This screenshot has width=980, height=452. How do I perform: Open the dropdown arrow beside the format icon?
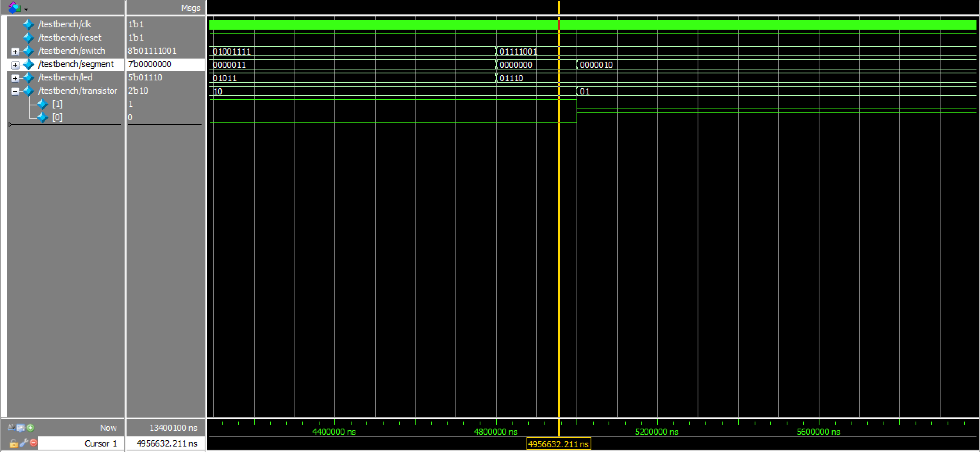point(26,9)
